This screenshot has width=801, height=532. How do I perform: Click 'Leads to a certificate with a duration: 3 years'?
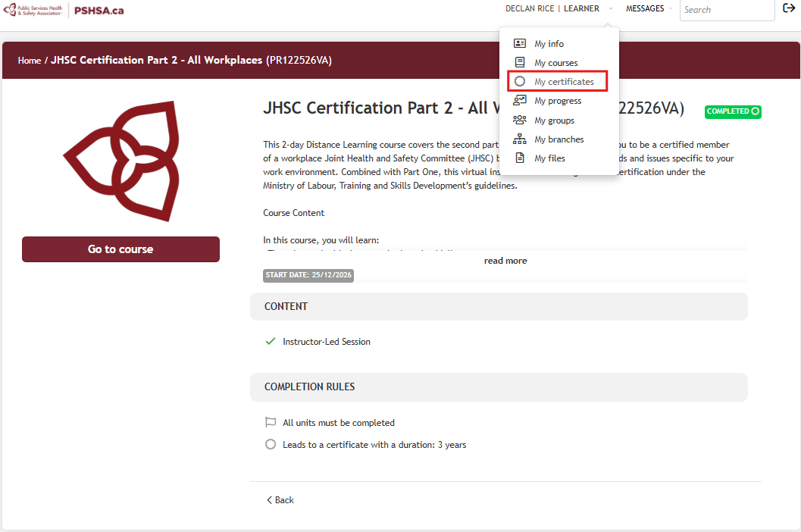[374, 445]
